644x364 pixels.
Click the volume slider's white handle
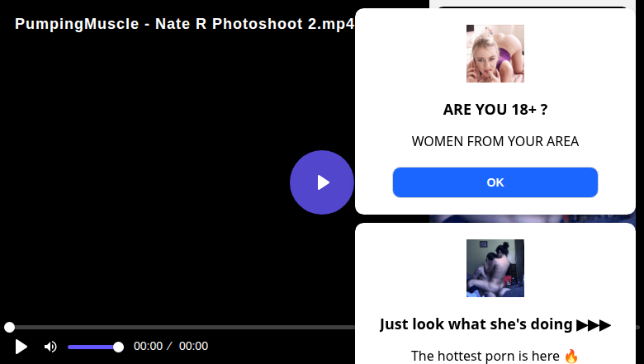[118, 347]
